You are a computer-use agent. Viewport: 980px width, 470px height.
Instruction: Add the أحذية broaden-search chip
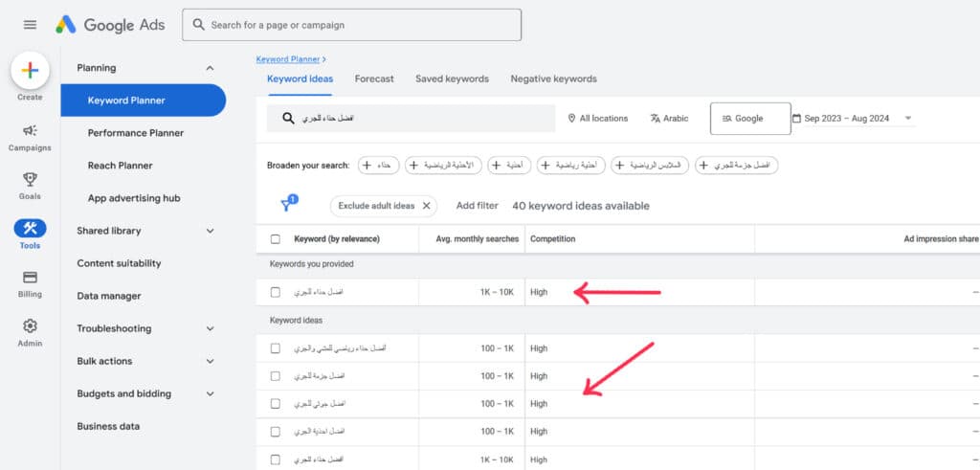(x=509, y=166)
